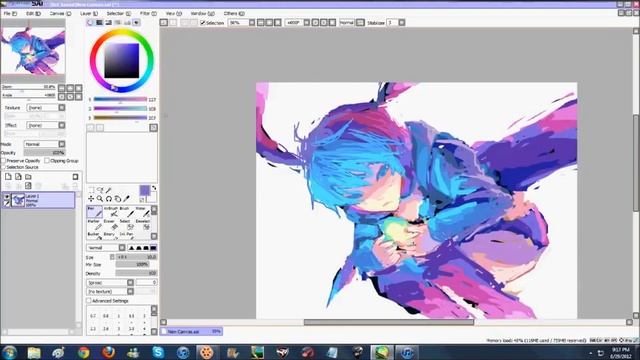
Task: Click the saturation-value square in color wheel
Action: pos(122,60)
